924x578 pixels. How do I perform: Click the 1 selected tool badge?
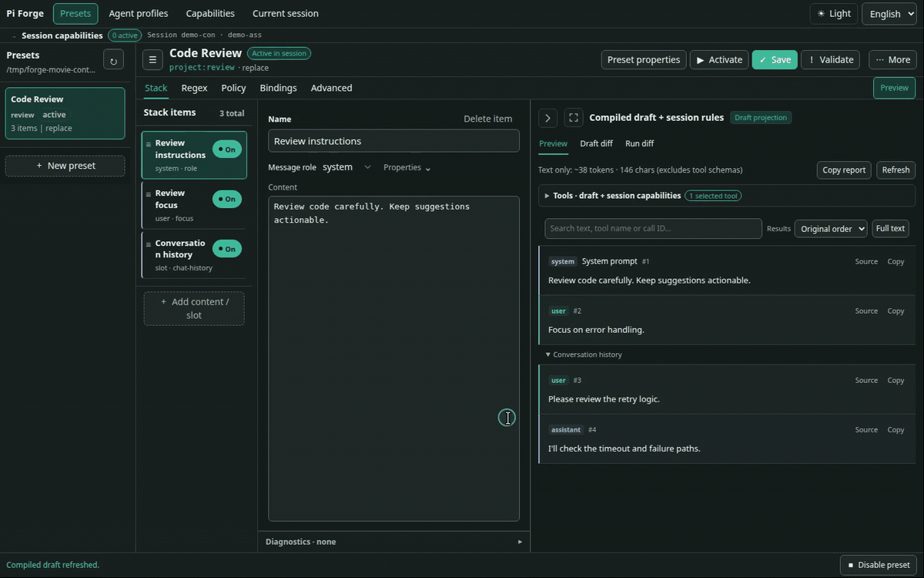[714, 196]
